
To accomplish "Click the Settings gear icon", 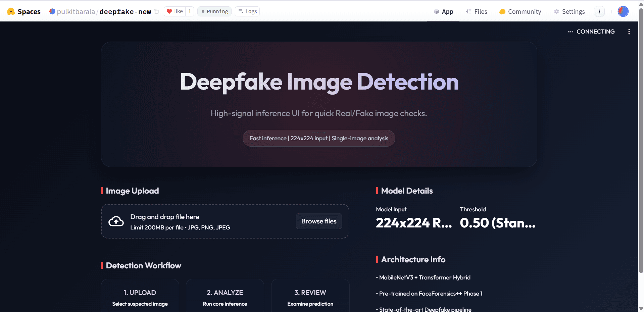I will [556, 11].
